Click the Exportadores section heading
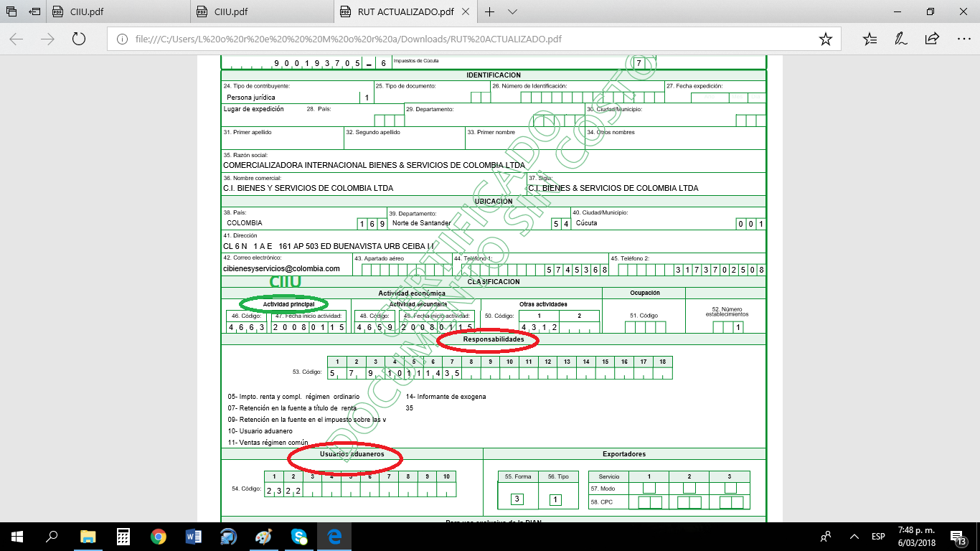980x551 pixels. pos(624,454)
